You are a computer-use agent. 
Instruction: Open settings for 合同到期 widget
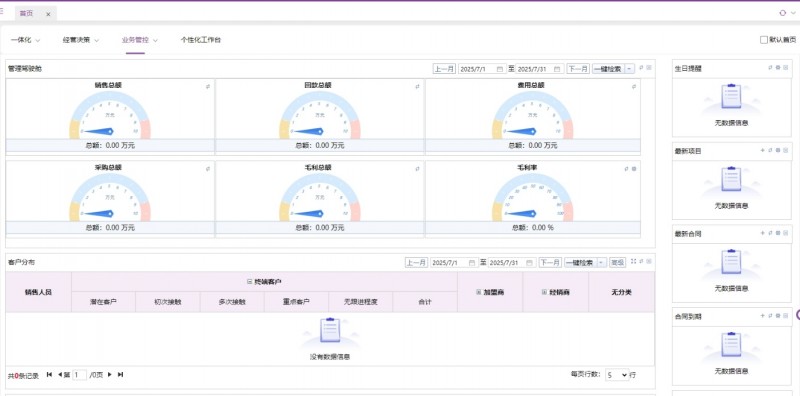coord(778,316)
